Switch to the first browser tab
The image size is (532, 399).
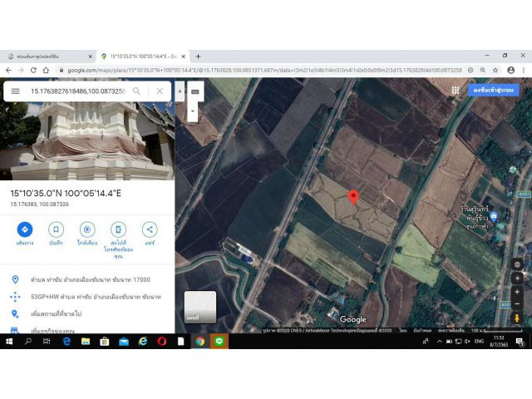(50, 57)
